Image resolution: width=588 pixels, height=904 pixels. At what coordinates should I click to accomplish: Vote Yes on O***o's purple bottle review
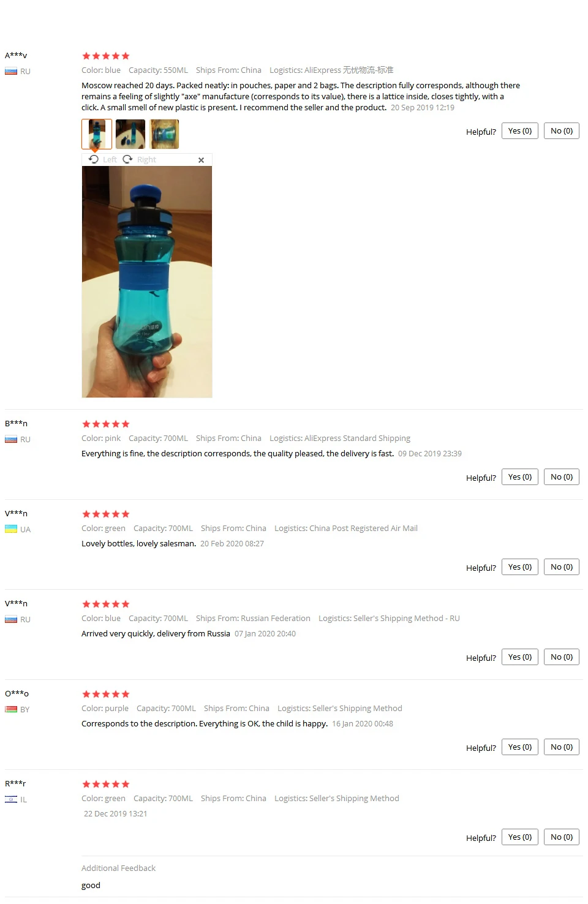coord(520,747)
